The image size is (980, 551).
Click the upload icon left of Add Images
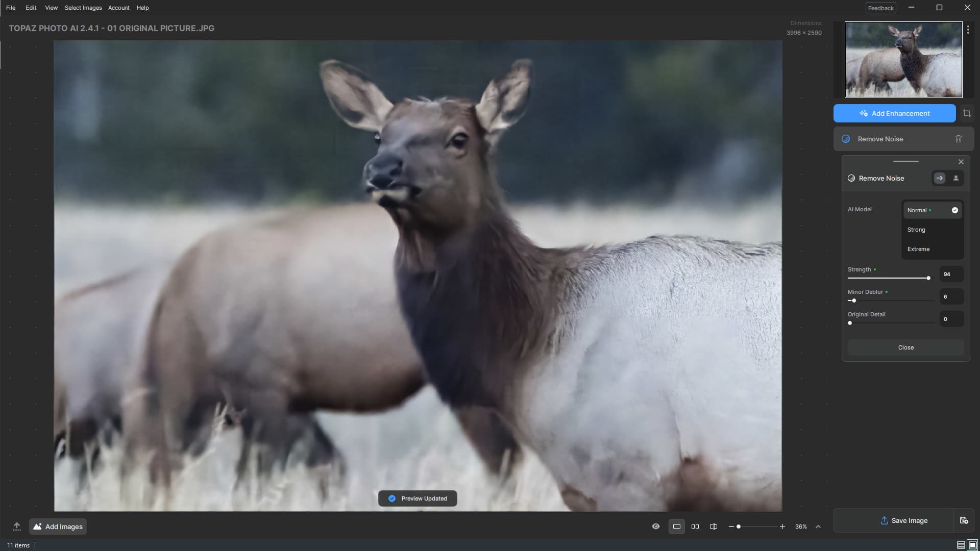click(17, 527)
